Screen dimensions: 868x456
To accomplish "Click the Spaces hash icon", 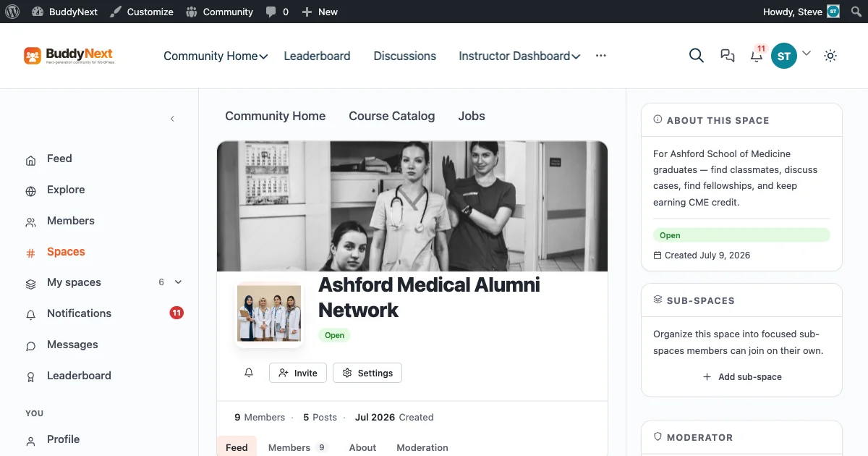I will 30,253.
